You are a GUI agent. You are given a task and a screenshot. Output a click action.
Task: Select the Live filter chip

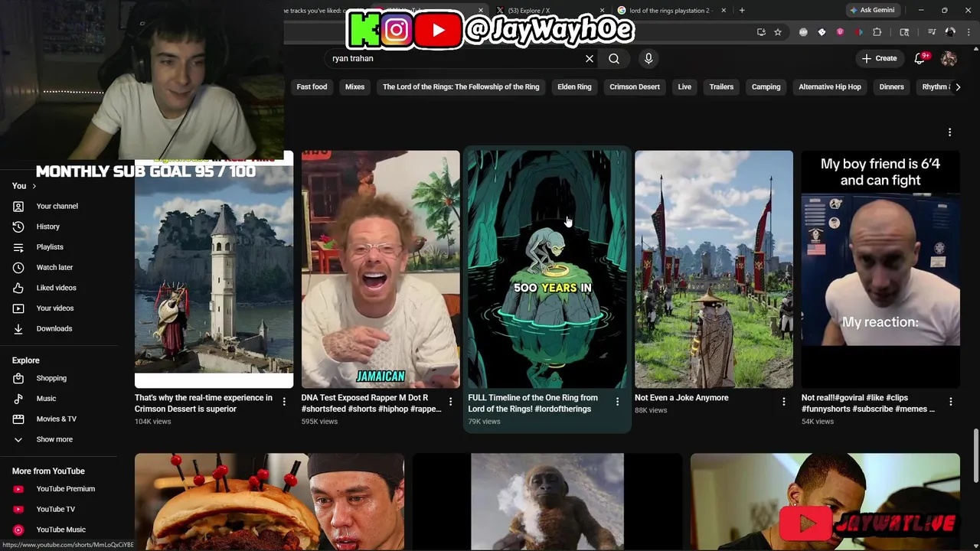coord(684,86)
